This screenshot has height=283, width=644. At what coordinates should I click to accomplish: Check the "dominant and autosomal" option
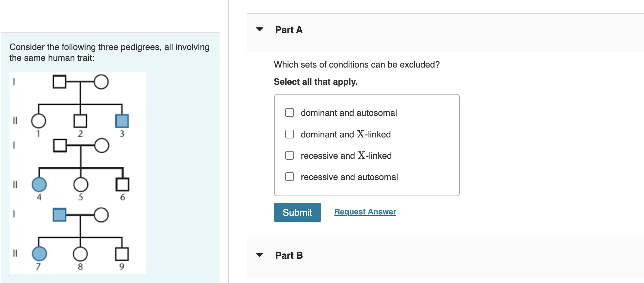pos(289,112)
